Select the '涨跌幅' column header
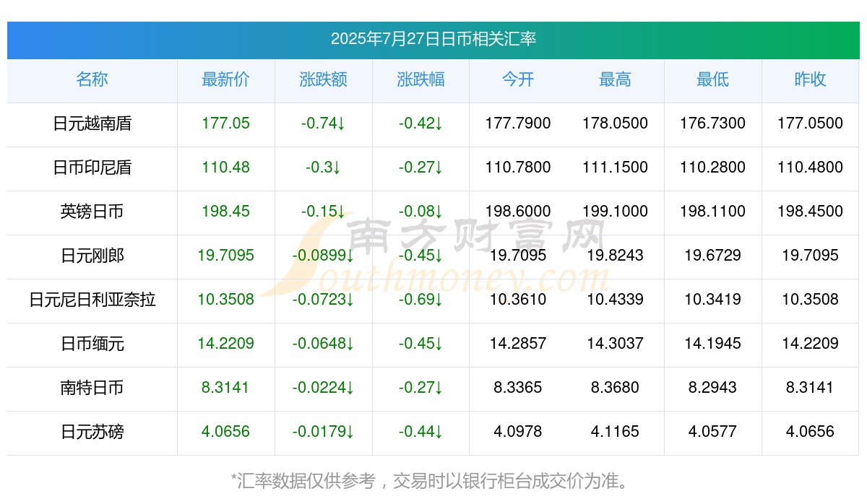Viewport: 867px width, 504px height. pos(421,79)
